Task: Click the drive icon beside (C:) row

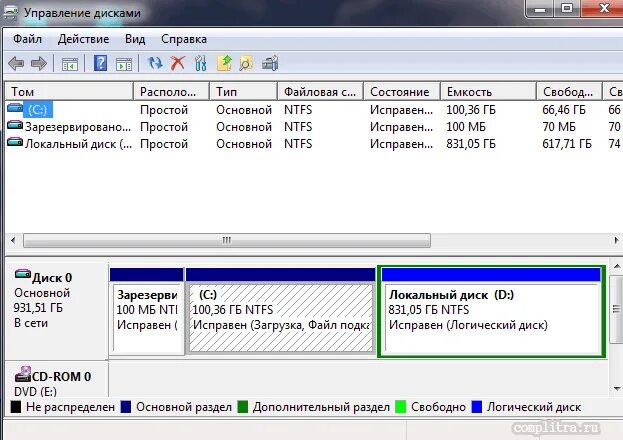Action: [15, 108]
